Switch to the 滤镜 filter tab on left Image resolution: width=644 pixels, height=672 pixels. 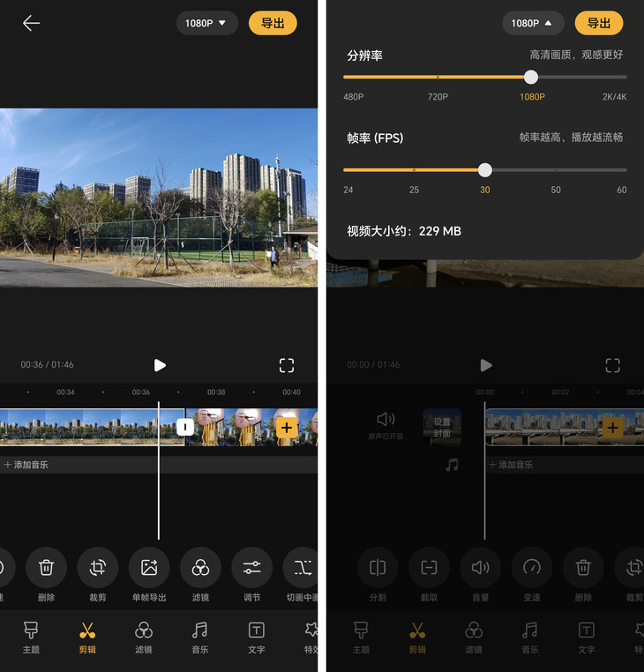tap(144, 638)
